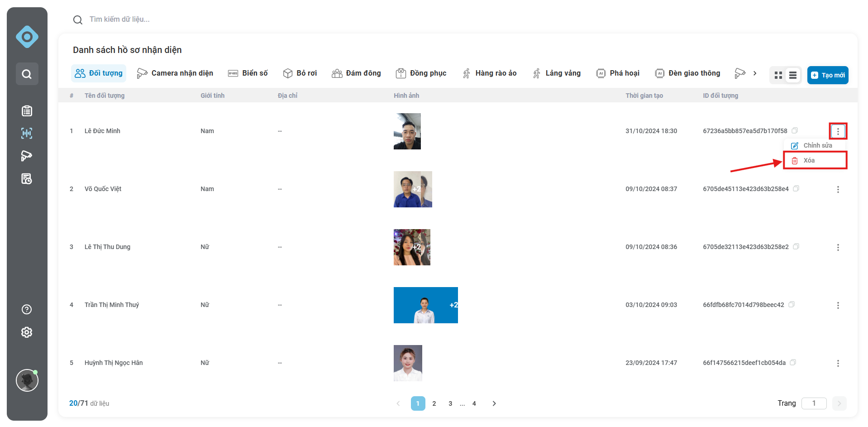Click the Tạo mới button
The height and width of the screenshot is (427, 868).
828,75
